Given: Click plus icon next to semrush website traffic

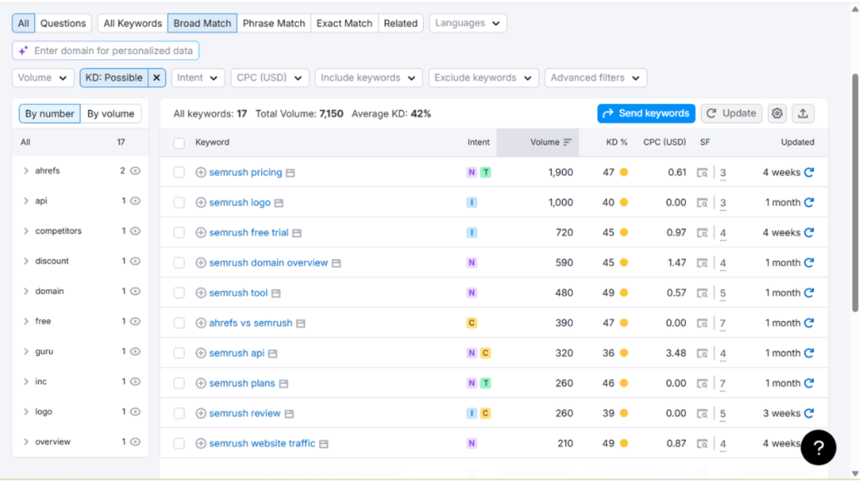Looking at the screenshot, I should tap(201, 444).
